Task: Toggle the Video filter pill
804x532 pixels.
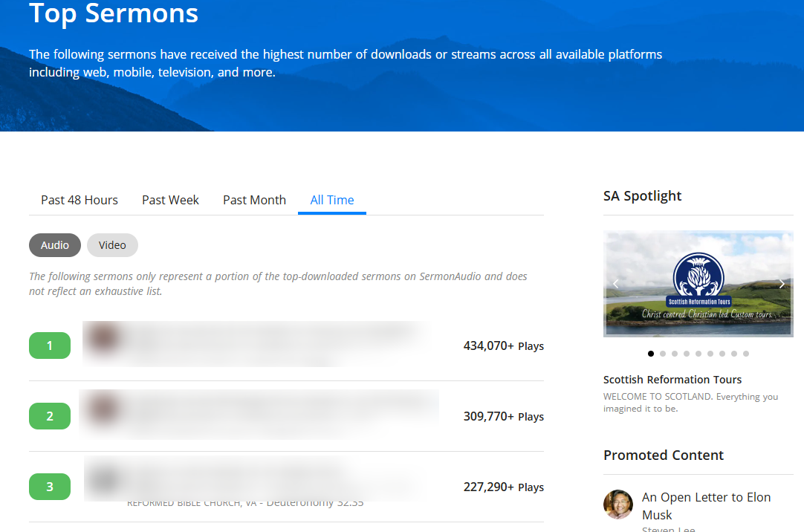Action: tap(112, 245)
